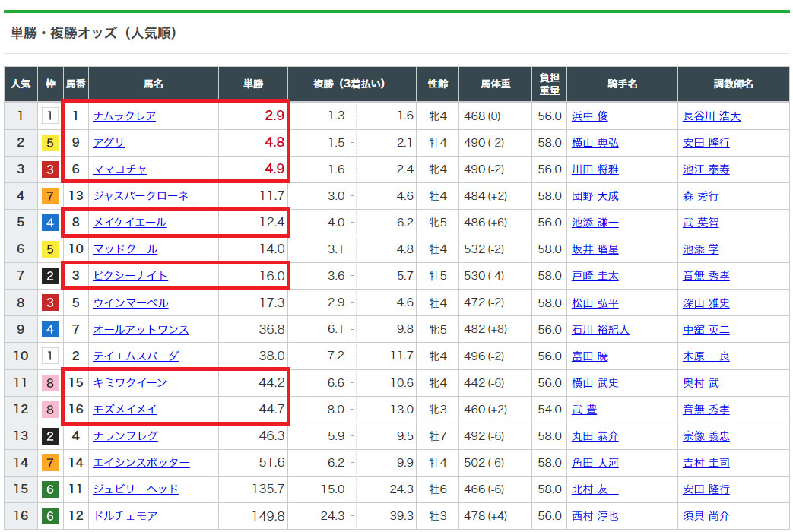
Task: Open trainer link 池江 泰寿
Action: [x=706, y=169]
